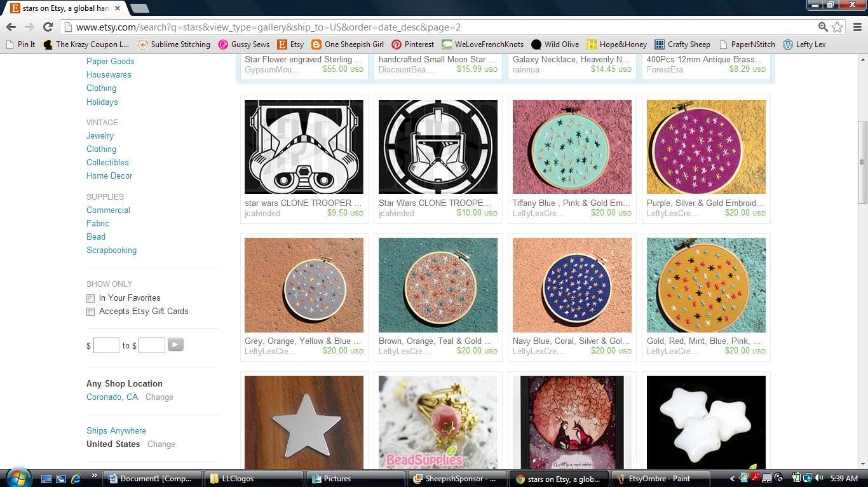Open Lefty Lex bookmark

(x=804, y=45)
